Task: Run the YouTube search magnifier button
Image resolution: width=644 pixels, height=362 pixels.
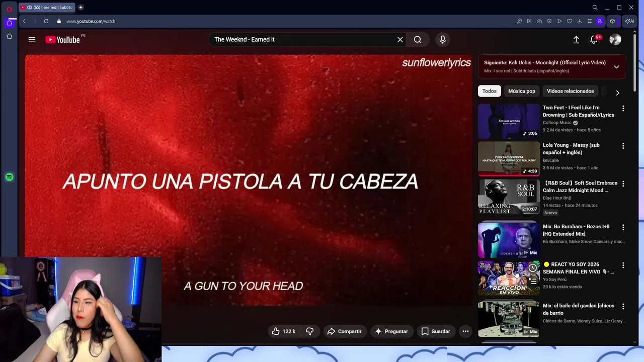Action: (418, 40)
